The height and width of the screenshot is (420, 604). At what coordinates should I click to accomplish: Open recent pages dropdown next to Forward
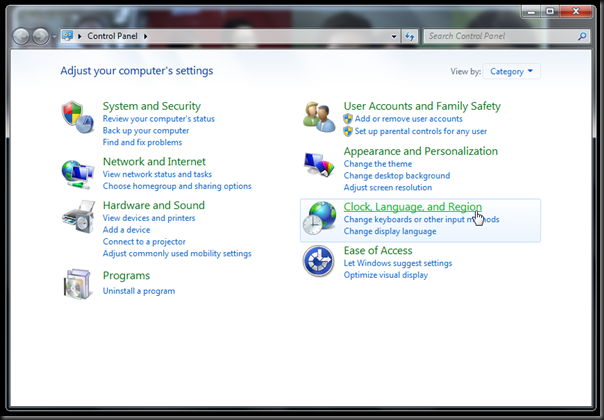(x=54, y=37)
